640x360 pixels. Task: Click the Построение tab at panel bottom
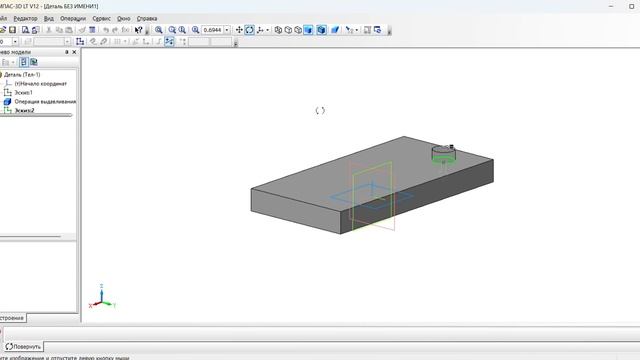[12, 318]
